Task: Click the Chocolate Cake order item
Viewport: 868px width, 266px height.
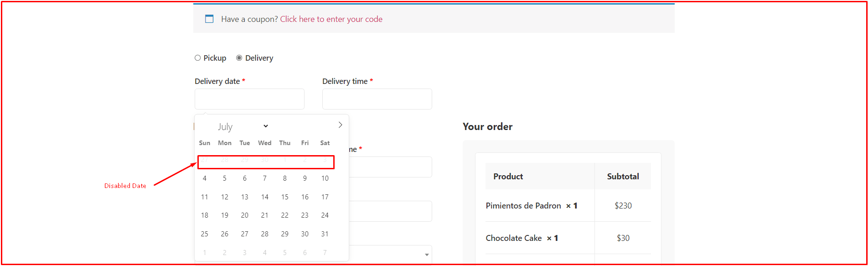Action: (568, 238)
